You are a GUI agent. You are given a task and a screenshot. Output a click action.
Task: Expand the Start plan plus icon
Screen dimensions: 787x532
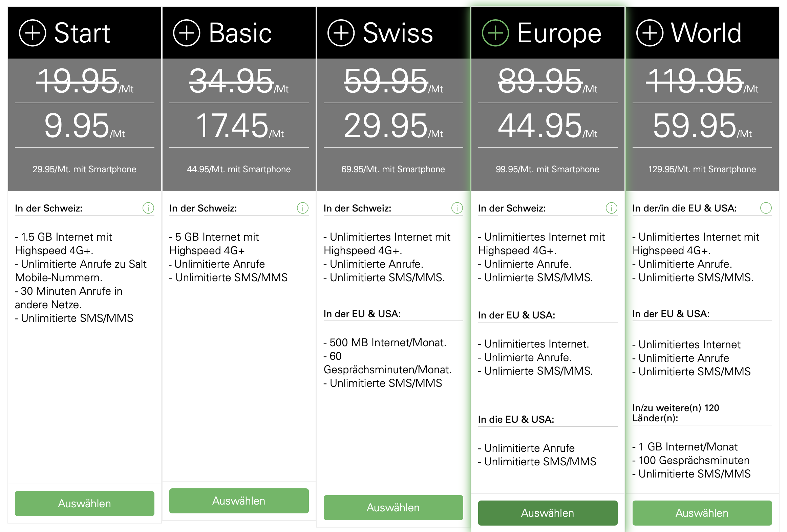(33, 33)
